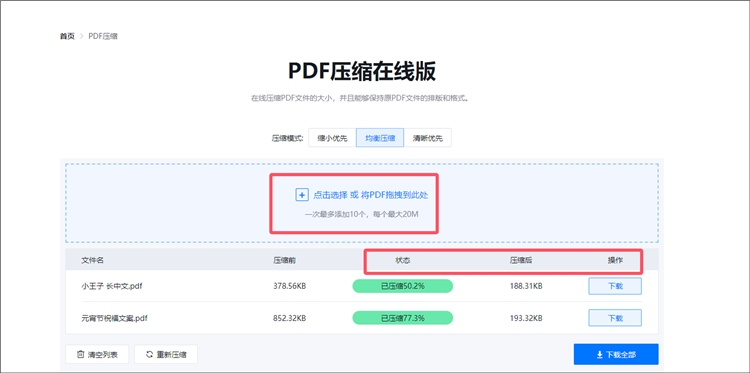
Task: Click the PDF压缩 breadcrumb item
Action: (x=103, y=36)
